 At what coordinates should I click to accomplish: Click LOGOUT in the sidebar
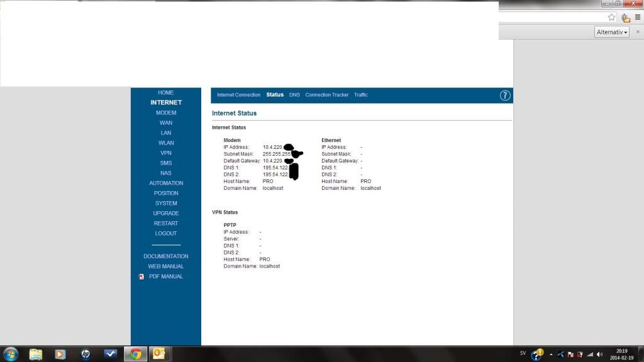[x=166, y=233]
